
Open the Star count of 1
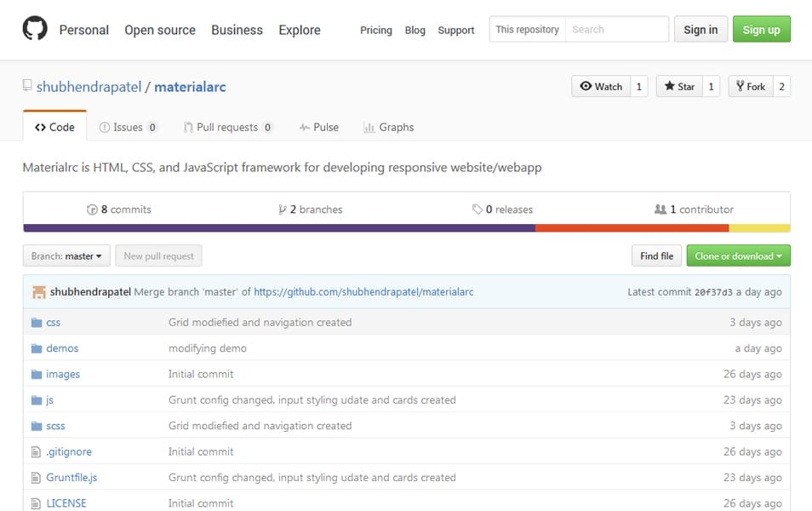(711, 87)
